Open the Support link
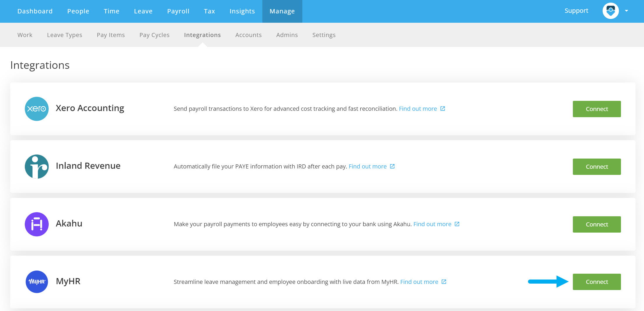The width and height of the screenshot is (644, 311). click(576, 11)
